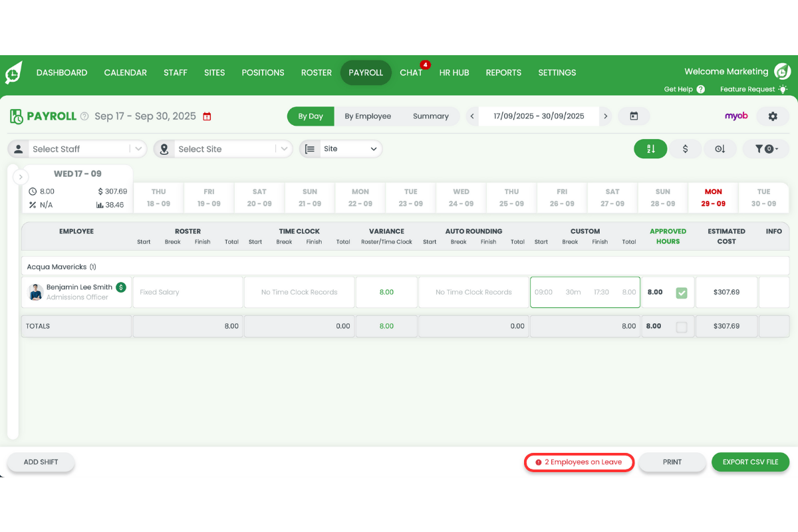The image size is (798, 532).
Task: Open the ROSTER menu item
Action: click(x=316, y=72)
